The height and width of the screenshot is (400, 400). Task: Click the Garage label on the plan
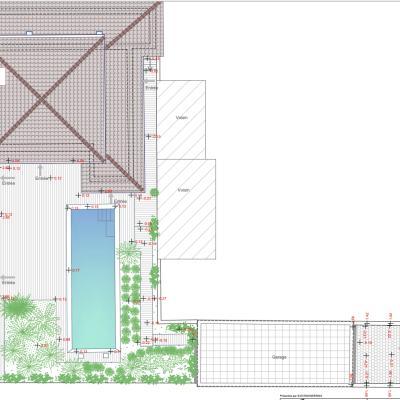pos(279,357)
